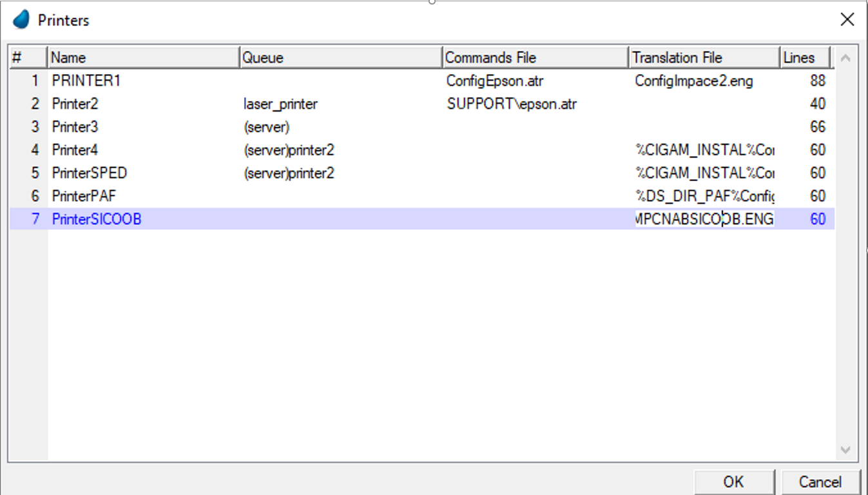Click the Commands File column header

(535, 58)
